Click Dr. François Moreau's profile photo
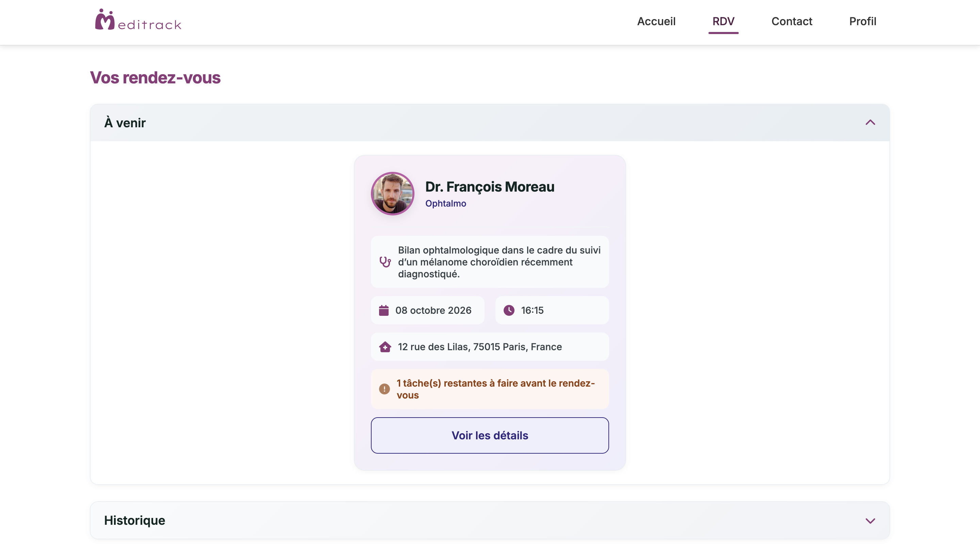 pos(392,193)
